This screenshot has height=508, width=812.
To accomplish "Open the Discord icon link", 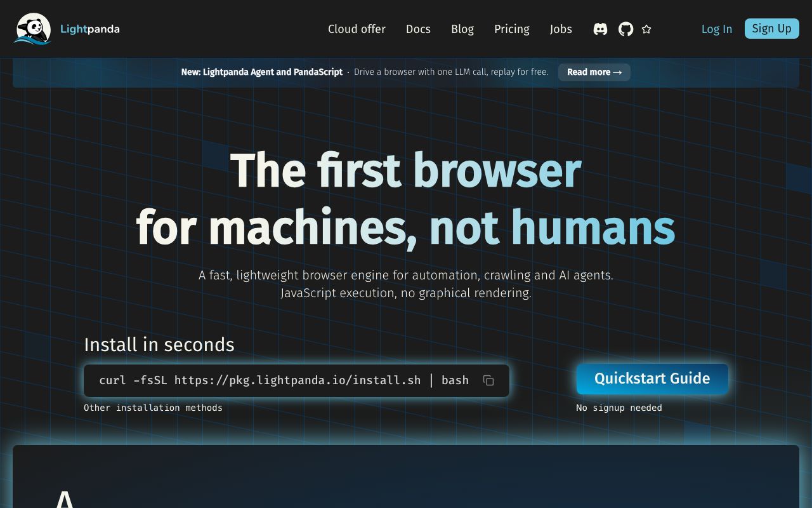I will [600, 29].
